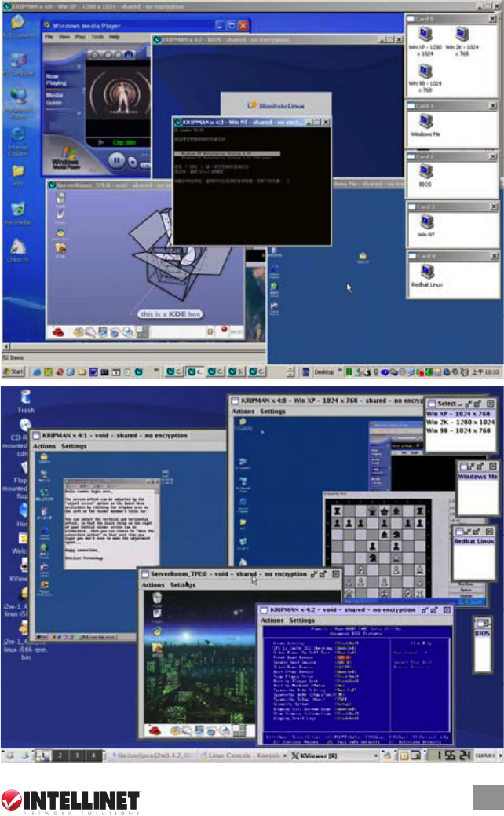
Task: Click the red hat icon in KDE panel
Action: (58, 331)
